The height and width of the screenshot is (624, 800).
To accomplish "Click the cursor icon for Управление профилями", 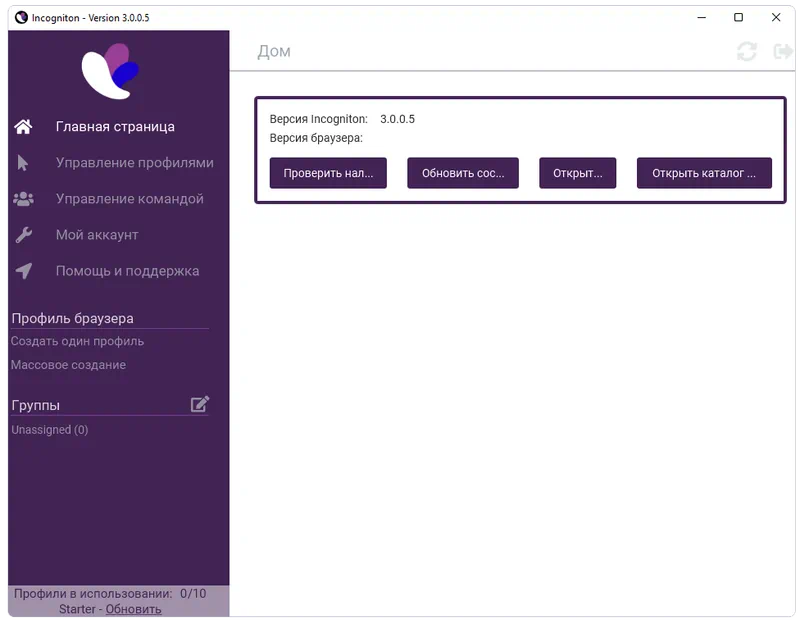I will click(x=22, y=163).
